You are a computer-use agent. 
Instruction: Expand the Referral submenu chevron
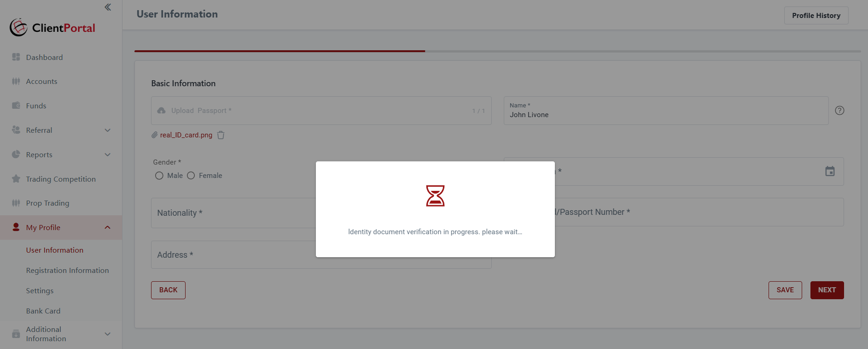coord(108,130)
